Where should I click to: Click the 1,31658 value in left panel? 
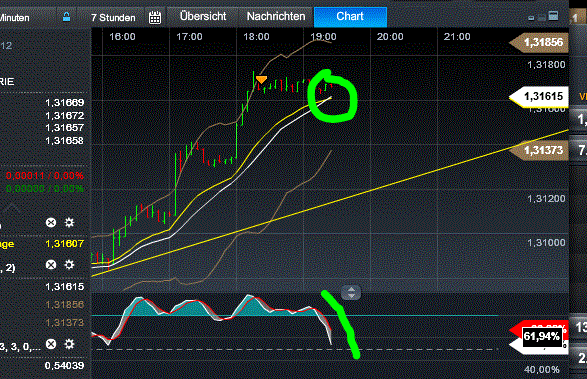click(x=64, y=141)
